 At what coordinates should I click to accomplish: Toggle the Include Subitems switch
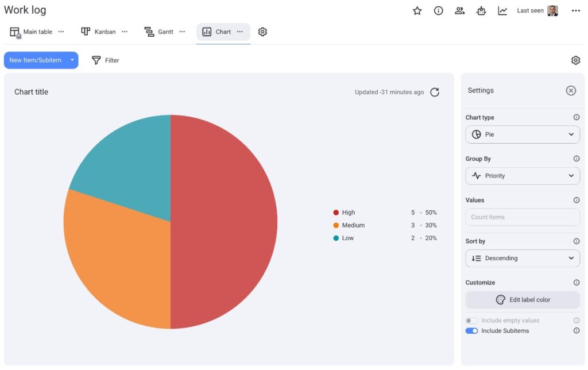(x=471, y=331)
